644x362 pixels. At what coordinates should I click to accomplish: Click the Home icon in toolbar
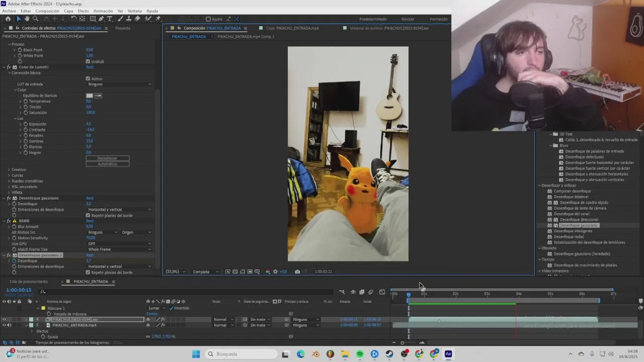(x=8, y=19)
